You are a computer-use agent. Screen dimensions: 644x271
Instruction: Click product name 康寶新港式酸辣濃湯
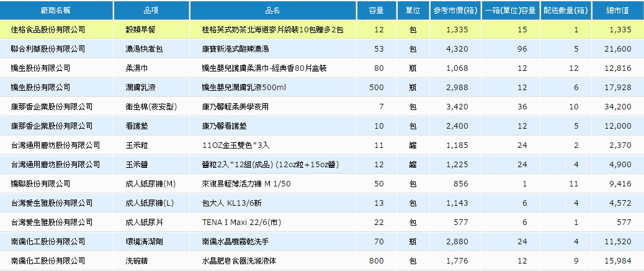pos(235,49)
